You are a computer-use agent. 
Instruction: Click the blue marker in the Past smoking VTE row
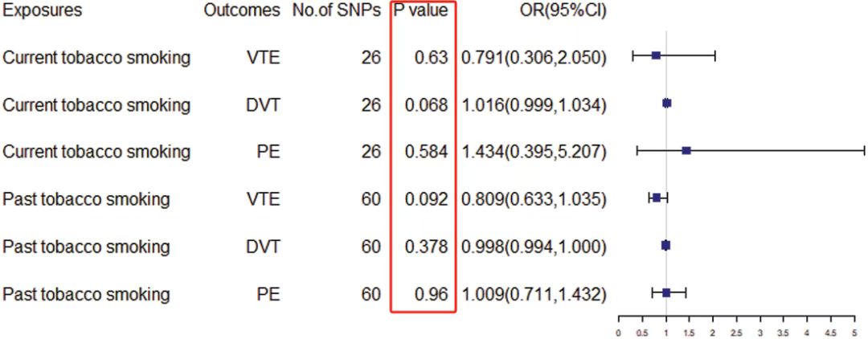coord(657,198)
